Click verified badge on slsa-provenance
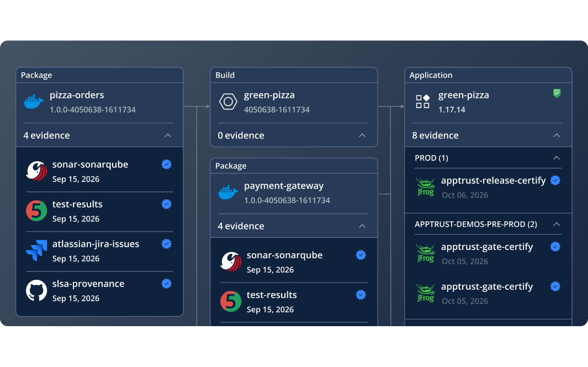Screen dimensions: 588x367 tap(167, 284)
